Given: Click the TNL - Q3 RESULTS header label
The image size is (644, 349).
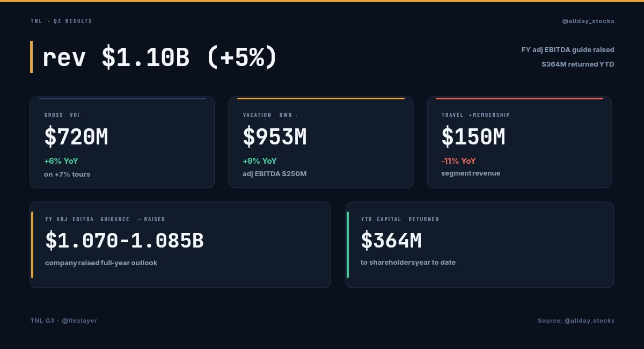Looking at the screenshot, I should (61, 21).
